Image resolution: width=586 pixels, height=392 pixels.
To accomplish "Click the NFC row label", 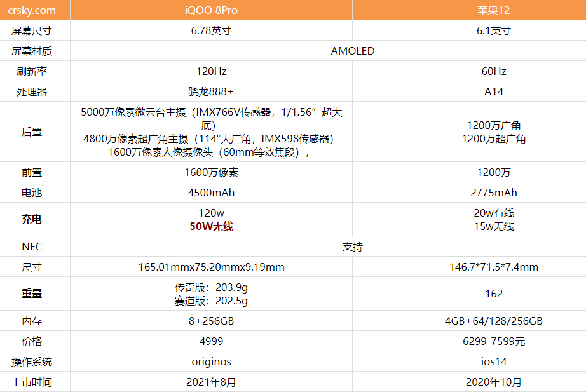I will pos(32,247).
